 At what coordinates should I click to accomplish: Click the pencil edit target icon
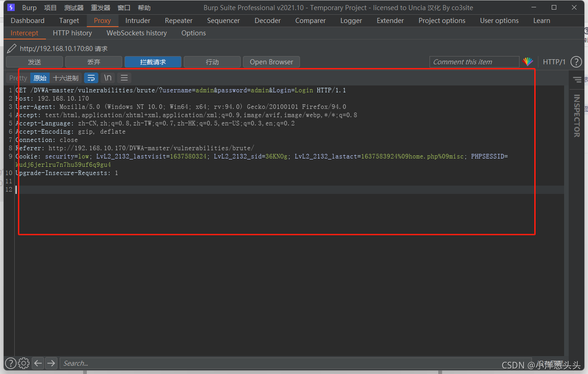click(x=12, y=48)
